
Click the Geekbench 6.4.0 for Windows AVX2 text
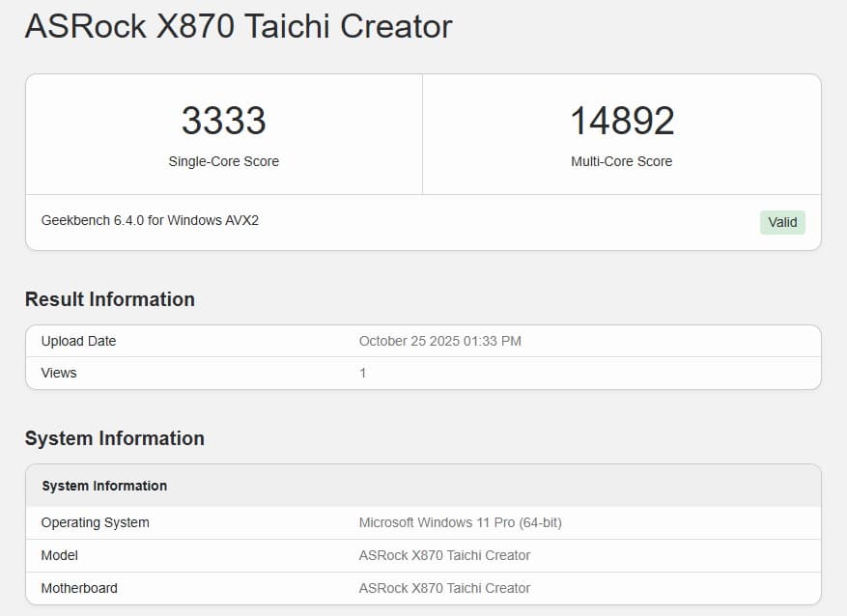pos(150,220)
